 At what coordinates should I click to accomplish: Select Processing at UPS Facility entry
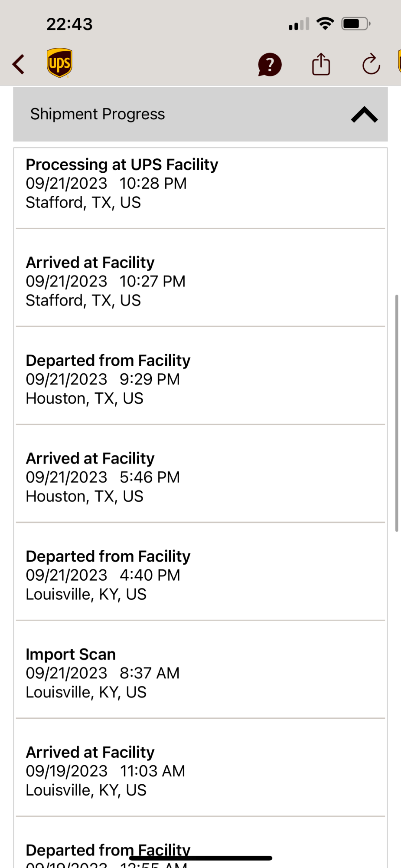[200, 188]
